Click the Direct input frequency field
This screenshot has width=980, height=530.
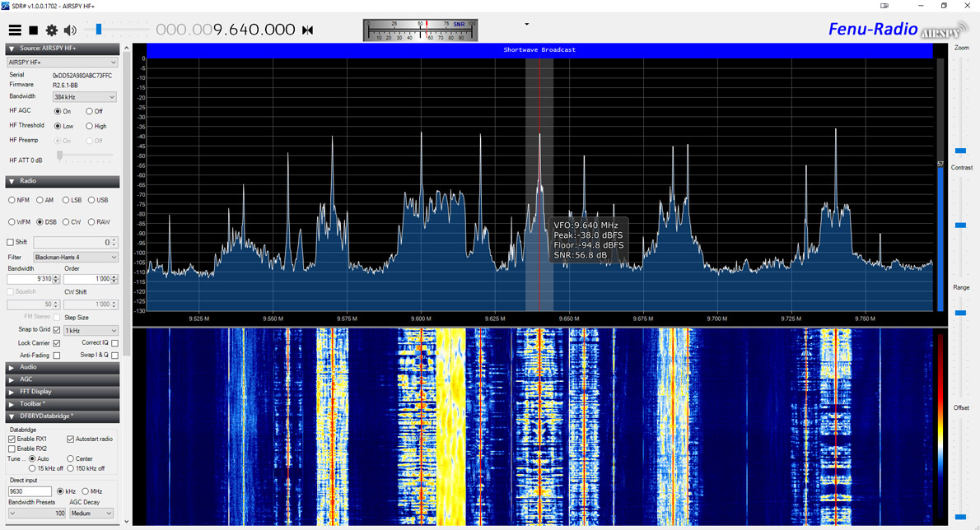coord(30,491)
